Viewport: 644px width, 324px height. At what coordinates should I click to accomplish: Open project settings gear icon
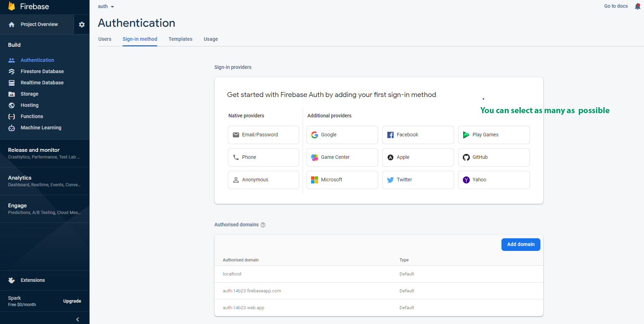coord(82,25)
